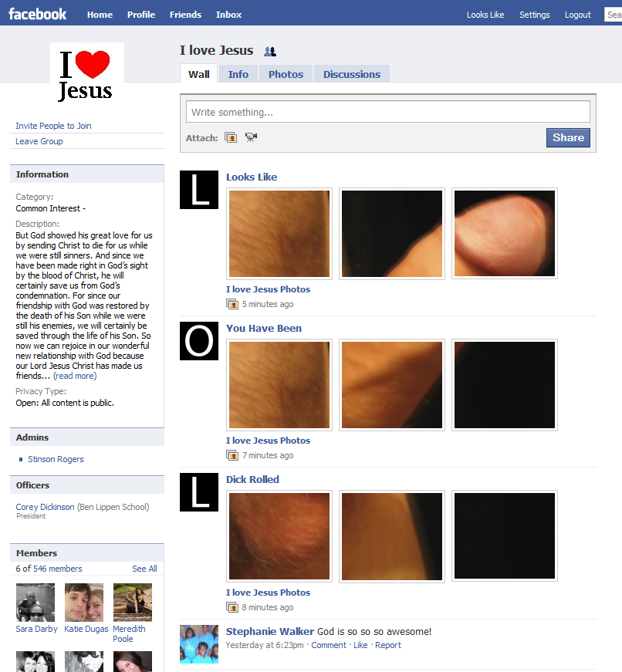Go to the Discussions tab
This screenshot has width=622, height=672.
351,74
